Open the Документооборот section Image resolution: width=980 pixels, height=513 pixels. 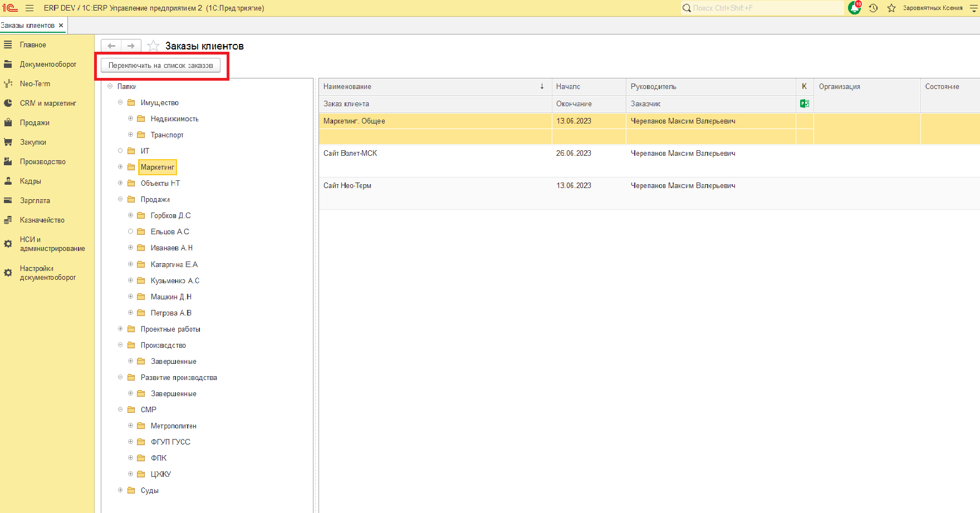[x=48, y=64]
